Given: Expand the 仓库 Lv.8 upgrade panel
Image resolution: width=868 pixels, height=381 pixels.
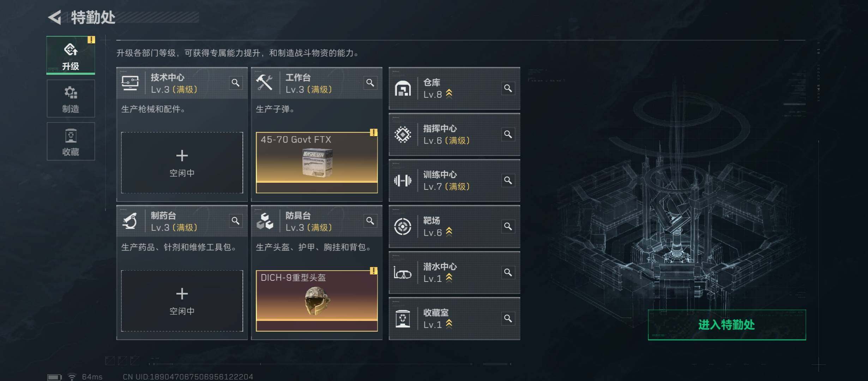Looking at the screenshot, I should tap(454, 88).
